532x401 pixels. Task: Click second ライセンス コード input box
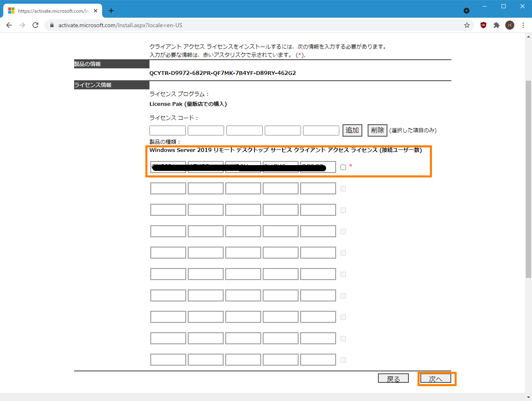(x=206, y=131)
